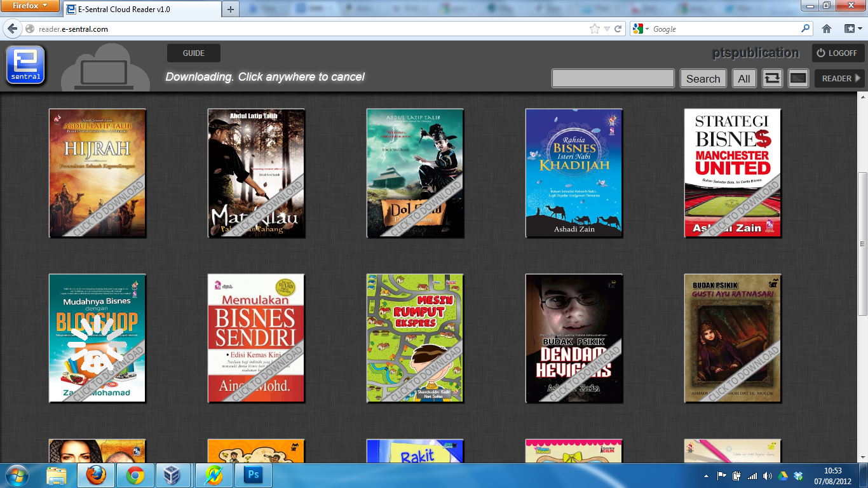This screenshot has height=488, width=868.
Task: Download Budak Psikik Dendam Hevigms book
Action: pos(574,338)
